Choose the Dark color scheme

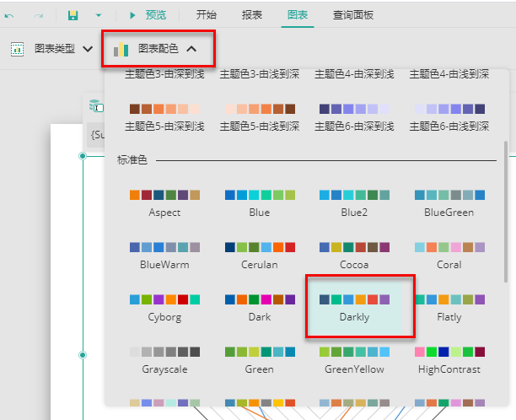tap(260, 308)
